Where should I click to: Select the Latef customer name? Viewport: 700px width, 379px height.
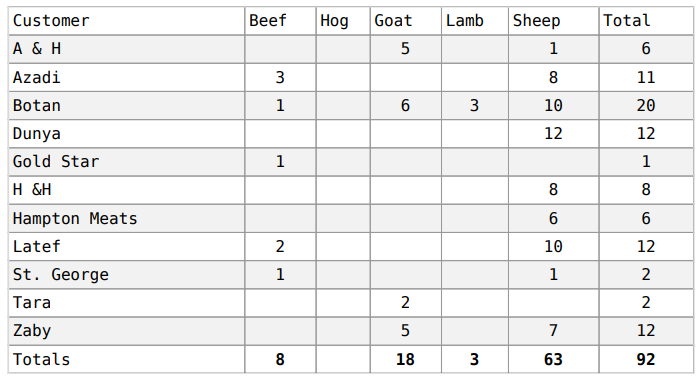coord(37,246)
